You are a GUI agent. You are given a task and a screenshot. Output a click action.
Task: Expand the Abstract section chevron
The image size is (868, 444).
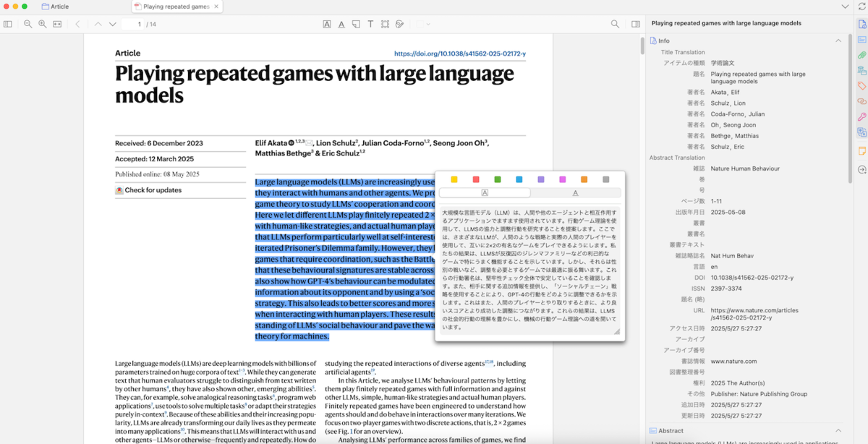pos(838,431)
